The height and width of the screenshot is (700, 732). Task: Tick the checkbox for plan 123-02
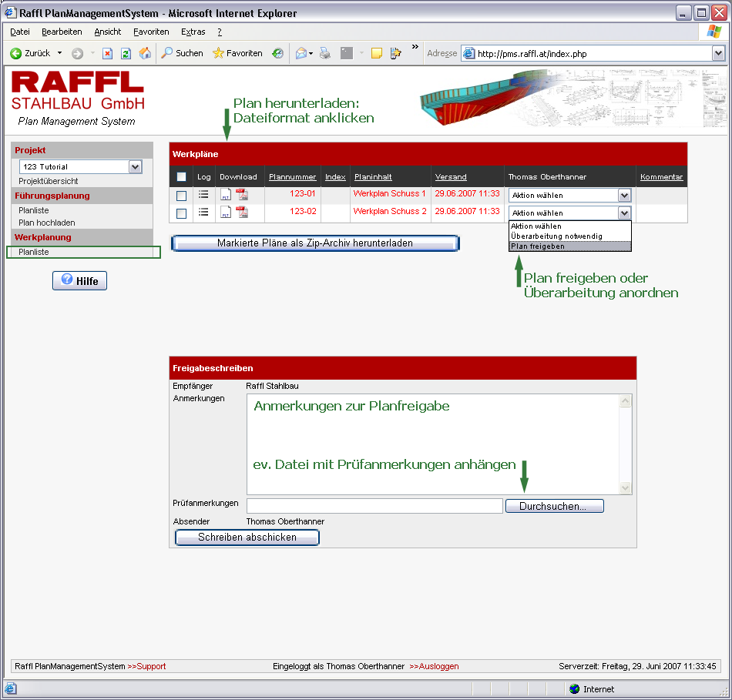coord(181,213)
